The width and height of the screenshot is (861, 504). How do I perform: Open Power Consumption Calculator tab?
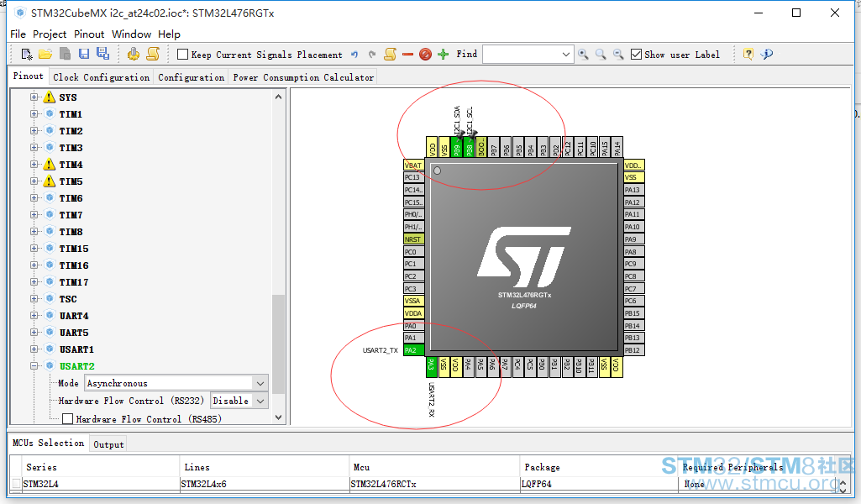[303, 77]
